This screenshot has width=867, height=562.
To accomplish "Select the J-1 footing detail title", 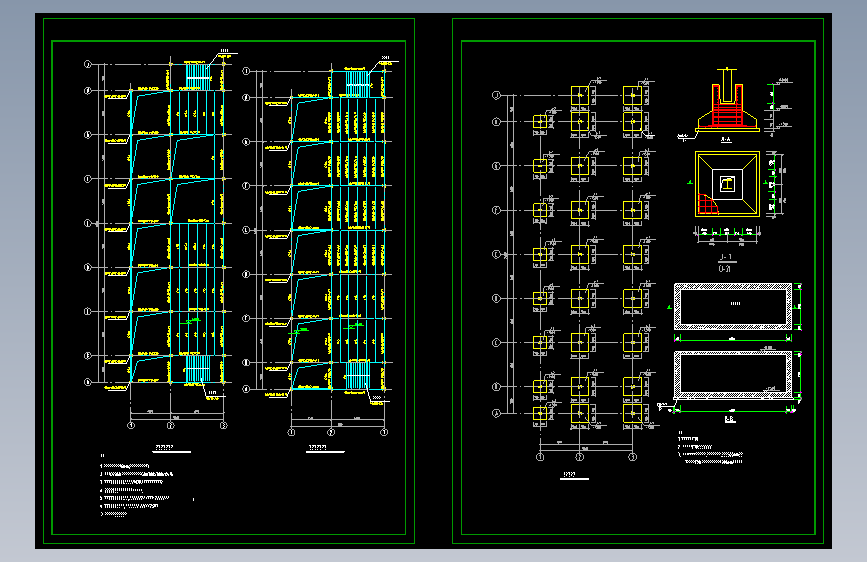I will click(x=725, y=257).
